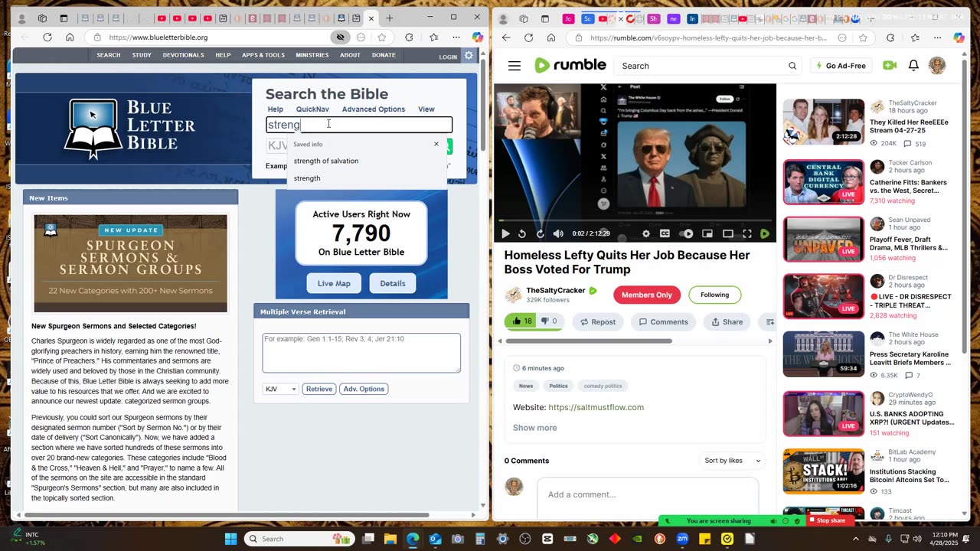Open STUDY menu on Blue Letter Bible

142,55
